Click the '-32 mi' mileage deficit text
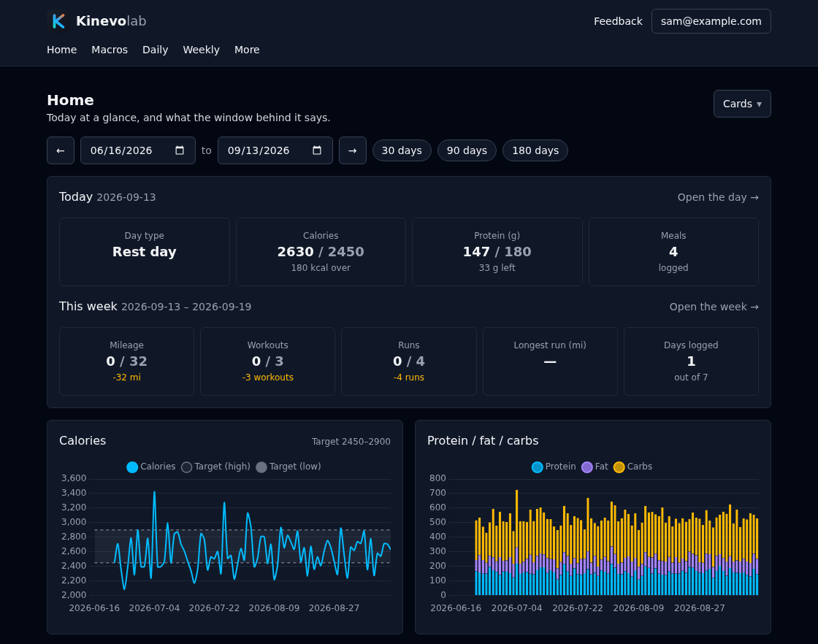Viewport: 818px width, 644px height. (127, 377)
